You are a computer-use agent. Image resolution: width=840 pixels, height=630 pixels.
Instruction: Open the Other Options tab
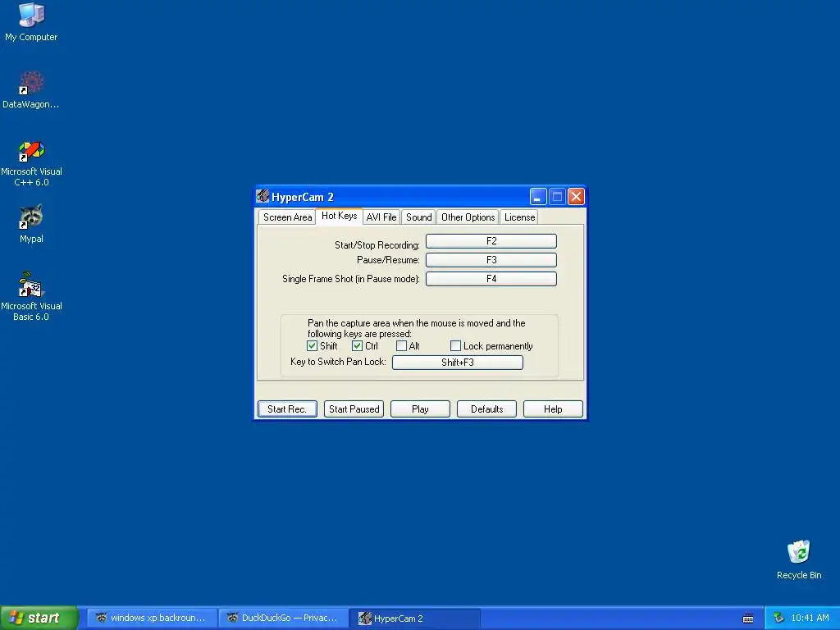pyautogui.click(x=468, y=217)
